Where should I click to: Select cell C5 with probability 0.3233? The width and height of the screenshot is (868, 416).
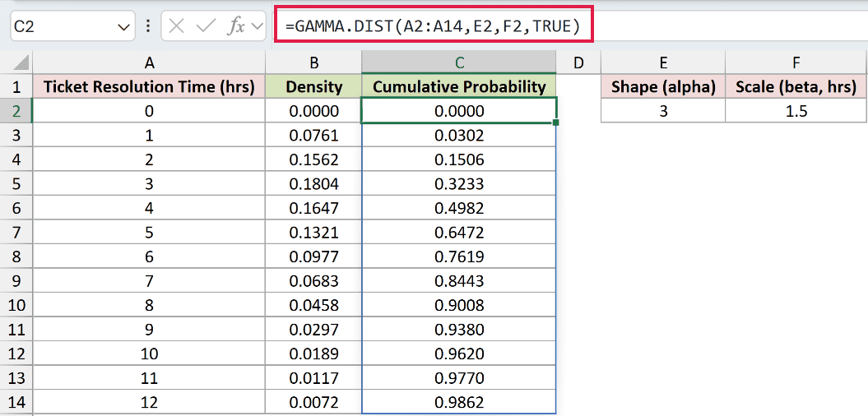[x=459, y=183]
